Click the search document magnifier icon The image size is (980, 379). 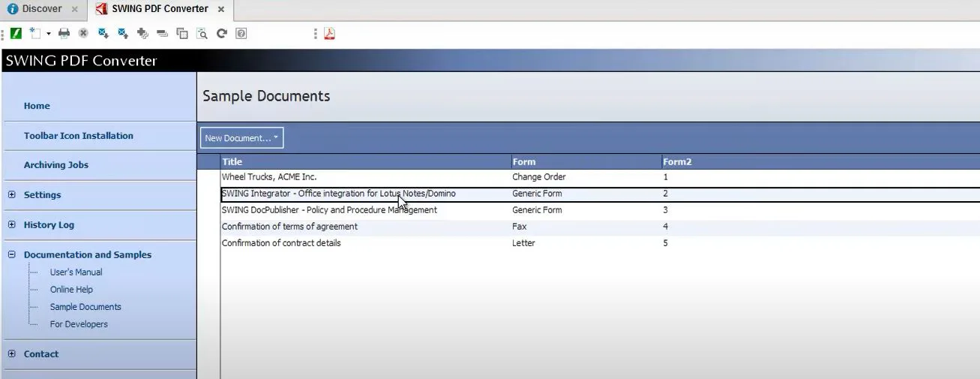[x=201, y=33]
